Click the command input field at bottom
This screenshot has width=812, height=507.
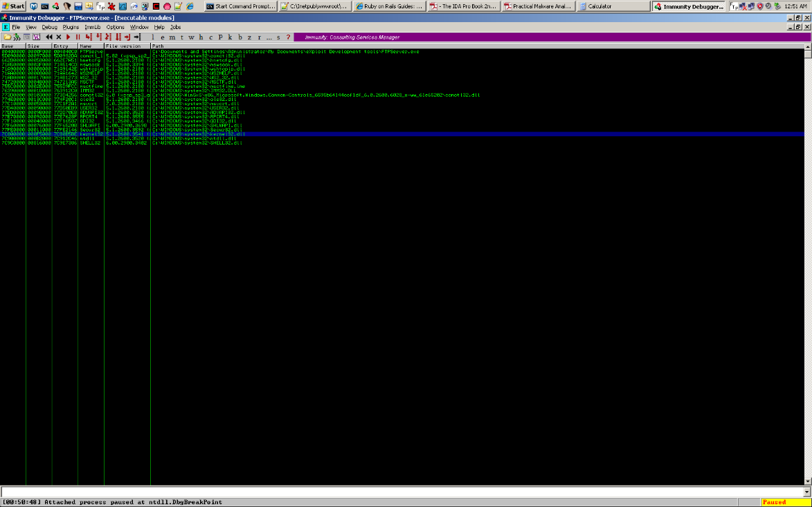402,491
